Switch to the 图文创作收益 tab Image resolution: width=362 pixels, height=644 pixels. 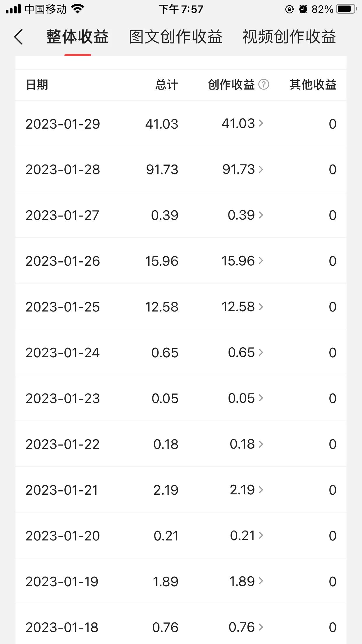[176, 37]
